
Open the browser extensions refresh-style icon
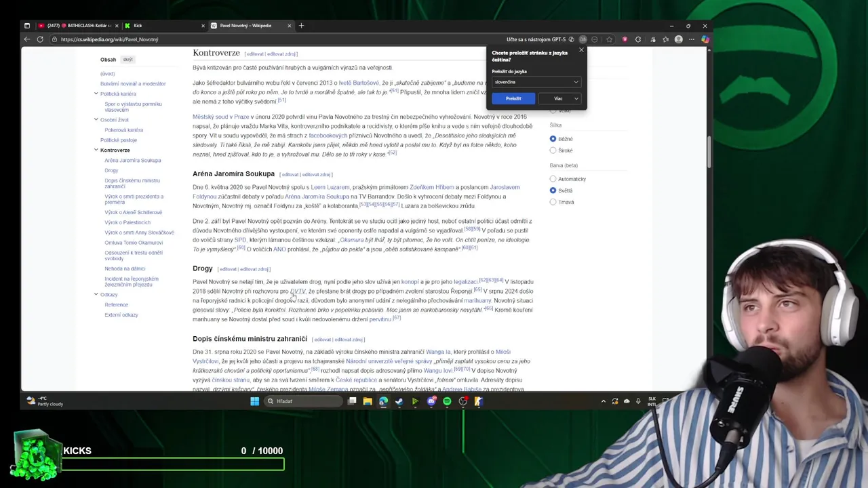tap(638, 39)
